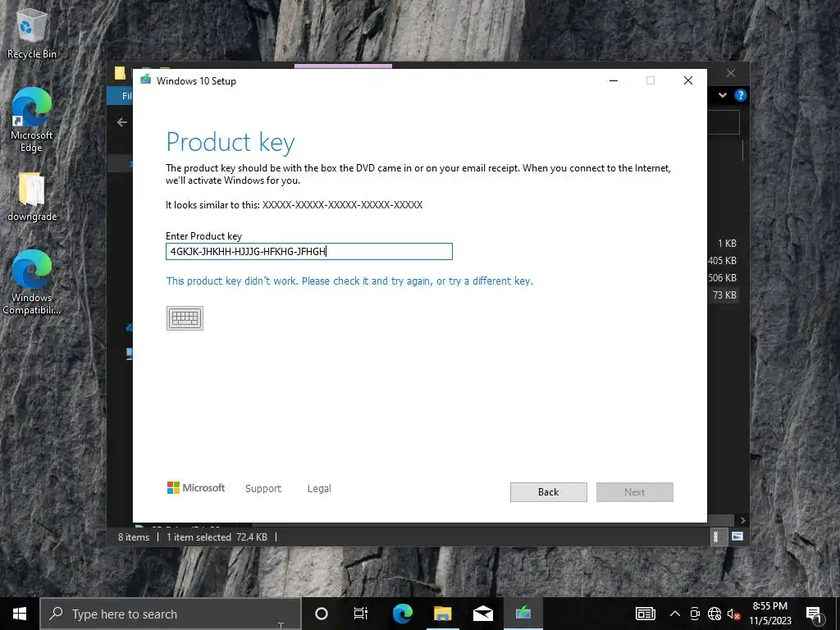Click the Microsoft logo in Setup footer

196,487
